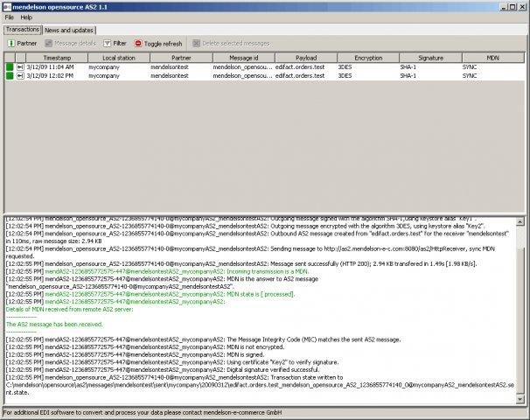Viewport: 530px width, 420px height.
Task: Open the Help menu
Action: (26, 17)
